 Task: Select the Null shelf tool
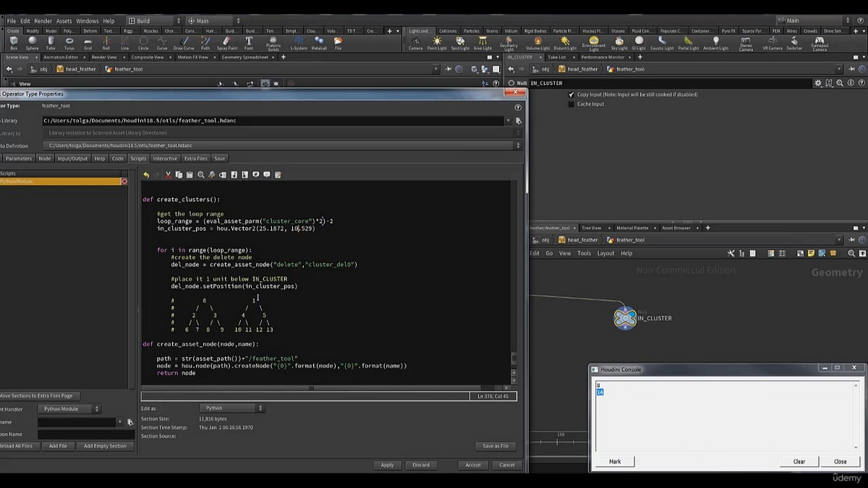click(106, 43)
